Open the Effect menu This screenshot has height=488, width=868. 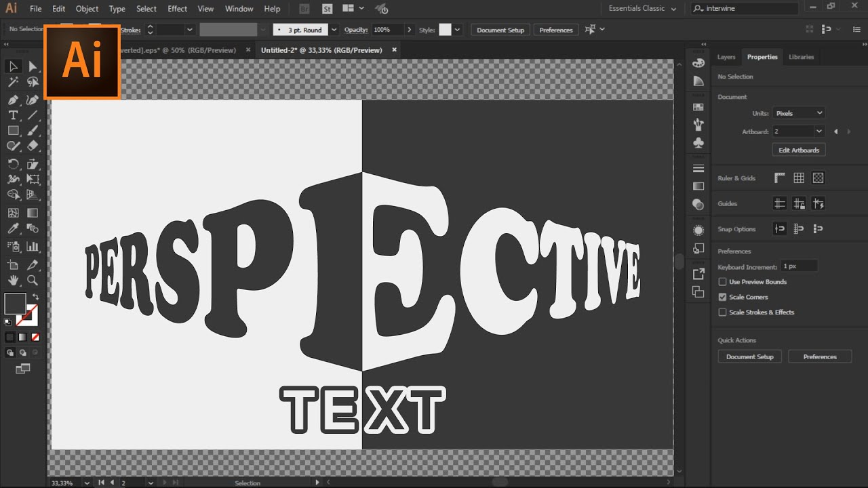click(x=177, y=9)
